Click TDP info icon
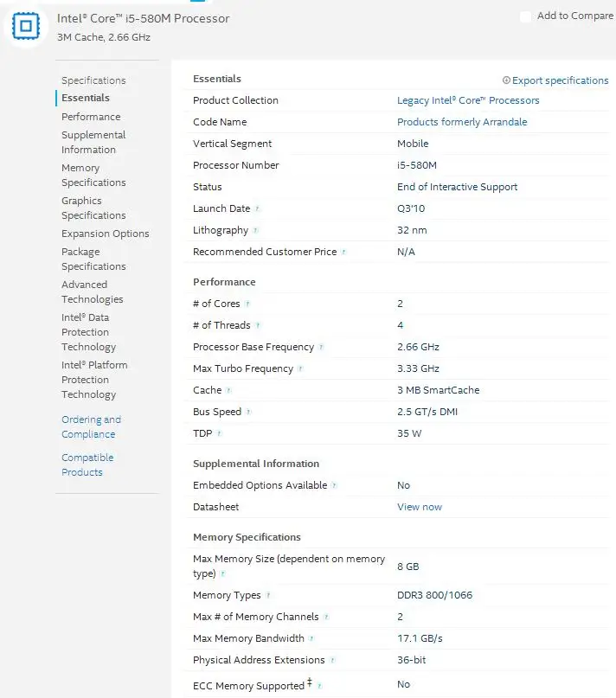 pos(219,433)
